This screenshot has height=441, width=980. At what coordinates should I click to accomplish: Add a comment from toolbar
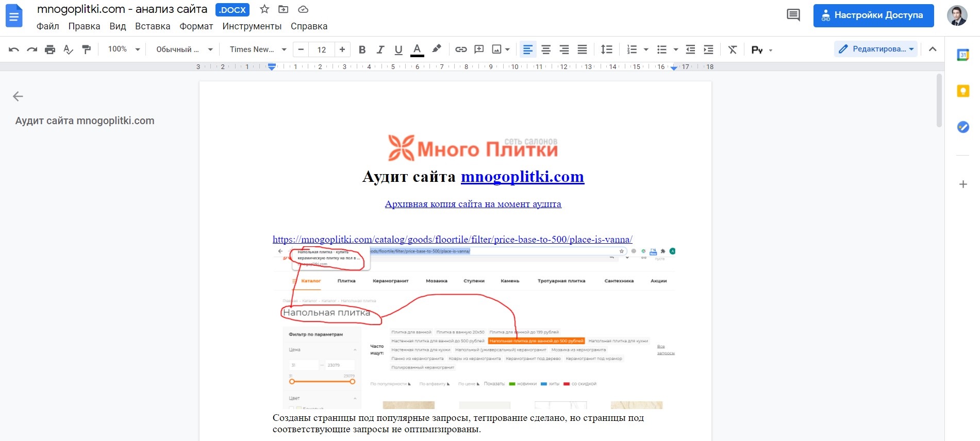coord(479,49)
